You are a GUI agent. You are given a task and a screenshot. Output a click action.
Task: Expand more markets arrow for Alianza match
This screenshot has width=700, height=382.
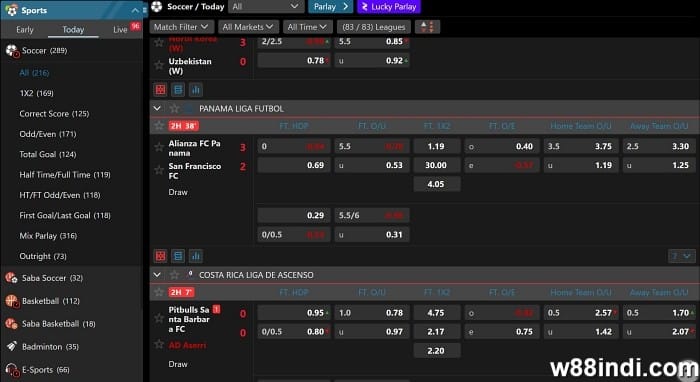pos(682,256)
